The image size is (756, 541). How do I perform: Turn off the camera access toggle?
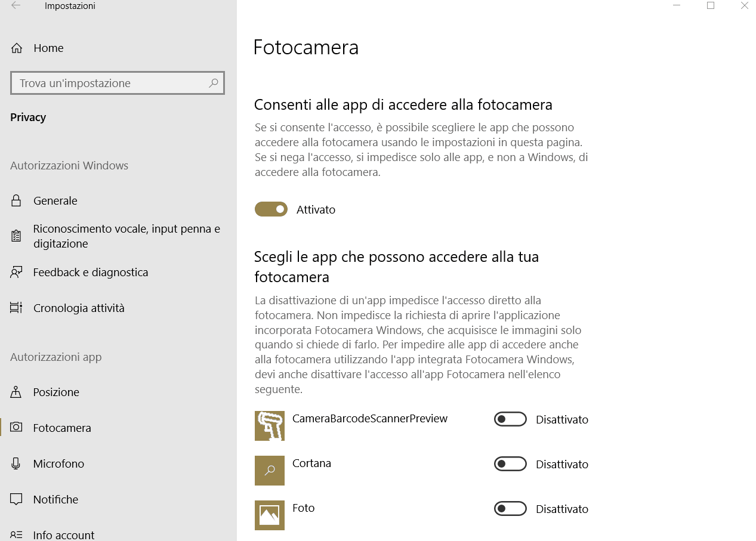271,209
